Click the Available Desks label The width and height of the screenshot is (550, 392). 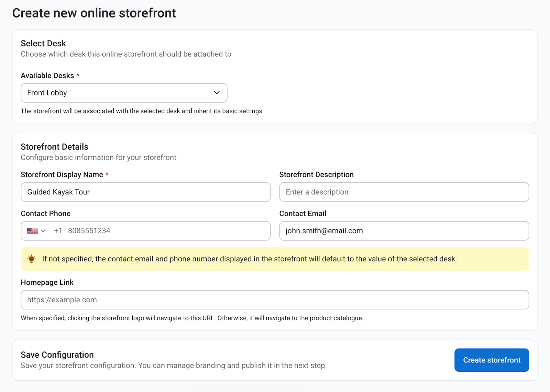tap(47, 76)
